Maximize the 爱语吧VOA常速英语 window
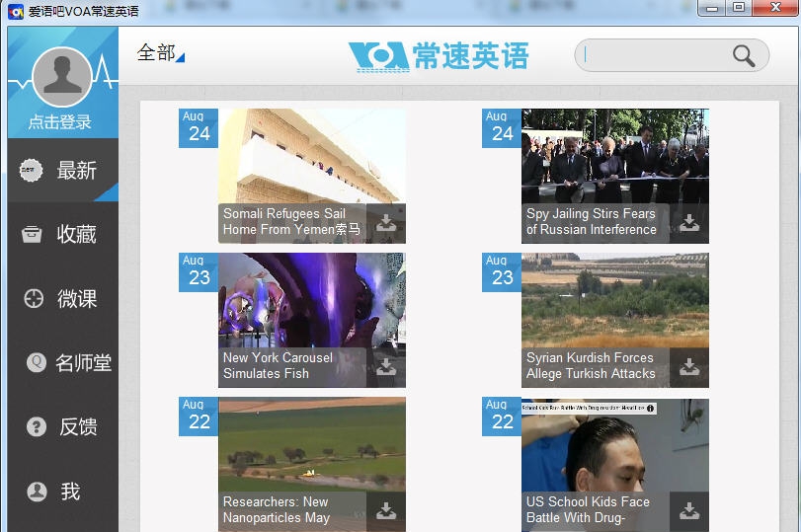Viewport: 801px width, 532px height. point(739,8)
